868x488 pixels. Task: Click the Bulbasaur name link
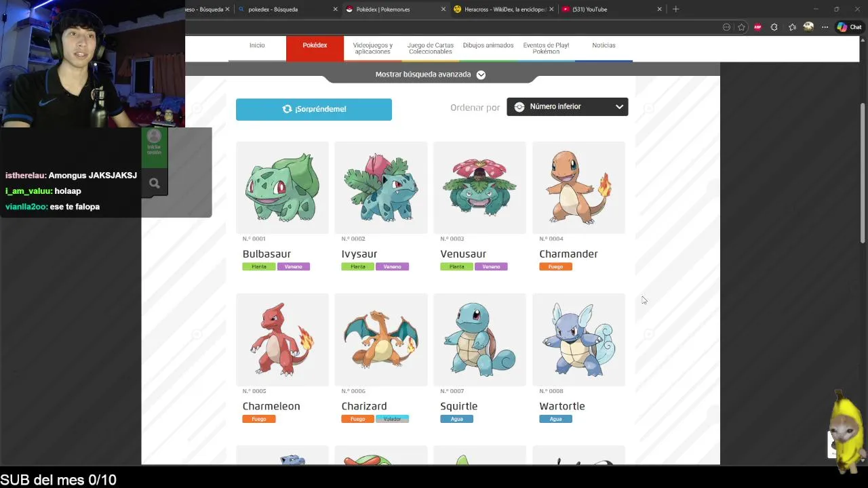tap(267, 254)
